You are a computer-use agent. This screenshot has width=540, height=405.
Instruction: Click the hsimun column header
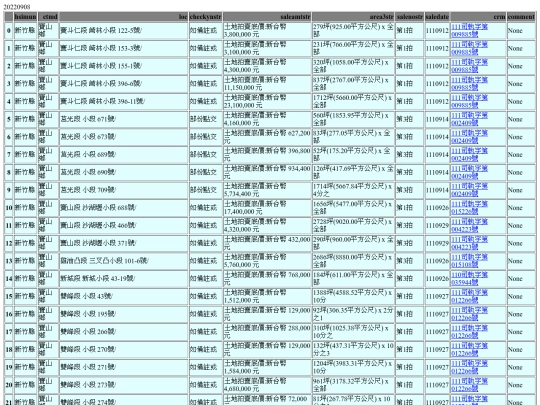(25, 17)
